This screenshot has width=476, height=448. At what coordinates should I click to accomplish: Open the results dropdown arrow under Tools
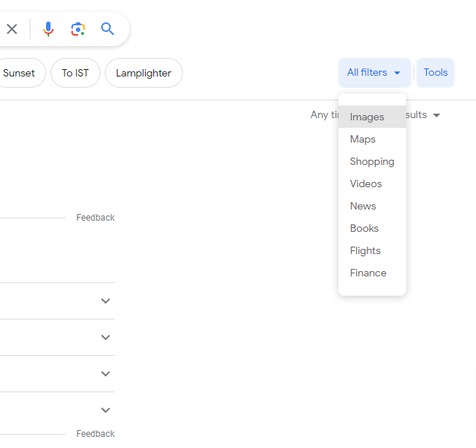pyautogui.click(x=437, y=115)
